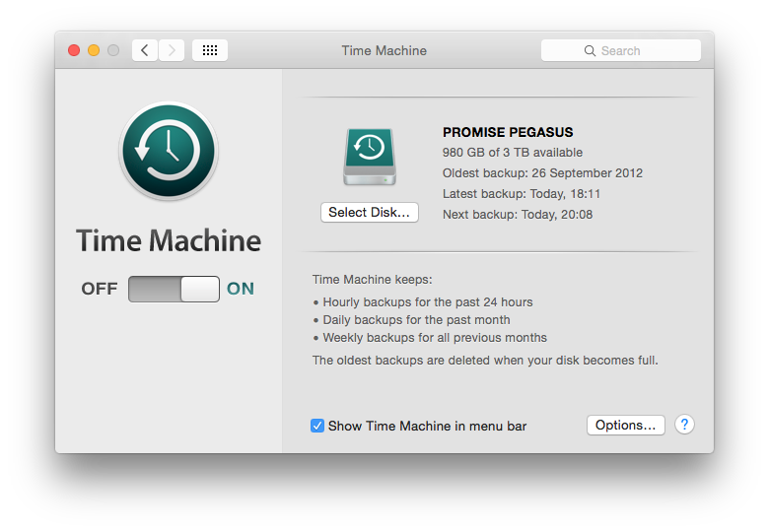The width and height of the screenshot is (769, 532).
Task: Click the OFF label beside the switch
Action: [x=100, y=289]
